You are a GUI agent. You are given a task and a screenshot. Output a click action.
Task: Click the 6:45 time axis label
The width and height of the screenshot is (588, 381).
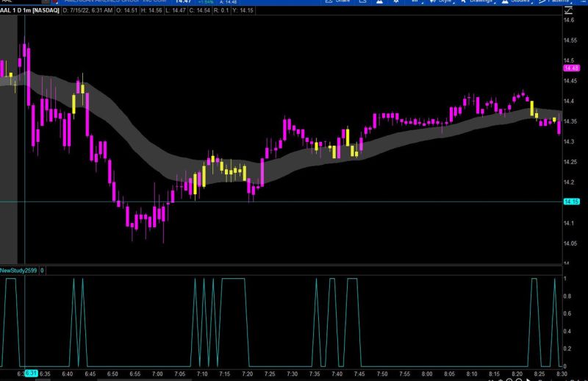90,374
